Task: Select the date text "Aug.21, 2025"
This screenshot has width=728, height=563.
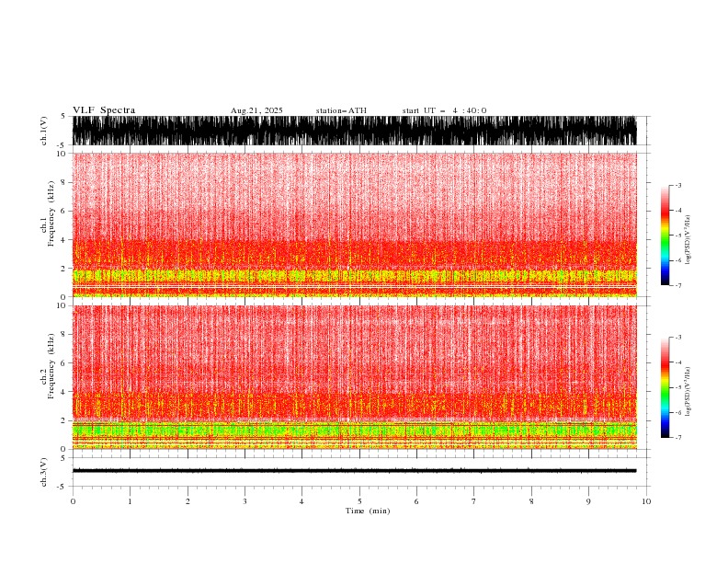Action: (x=256, y=110)
